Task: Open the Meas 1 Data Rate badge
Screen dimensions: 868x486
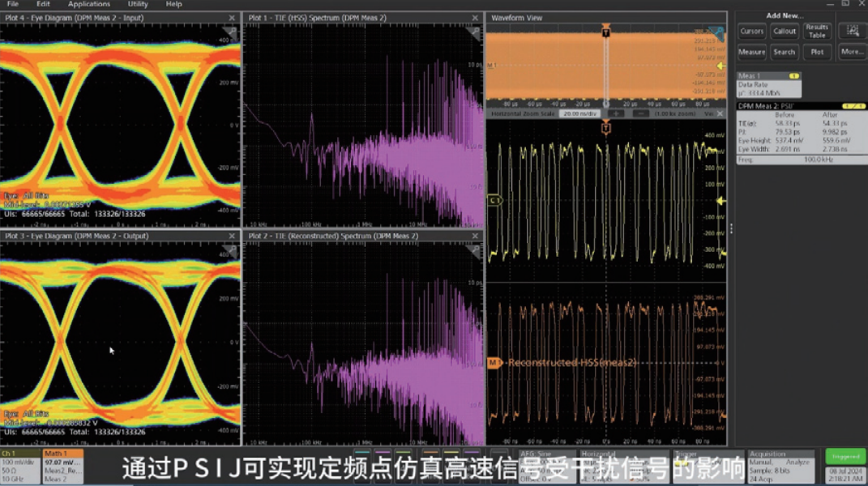Action: [768, 84]
